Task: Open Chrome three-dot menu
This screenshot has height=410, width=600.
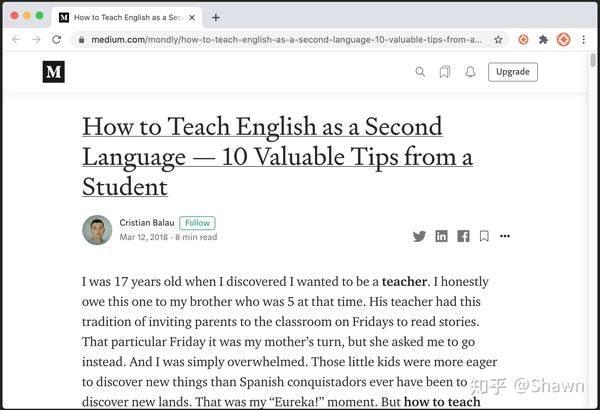Action: click(x=584, y=39)
